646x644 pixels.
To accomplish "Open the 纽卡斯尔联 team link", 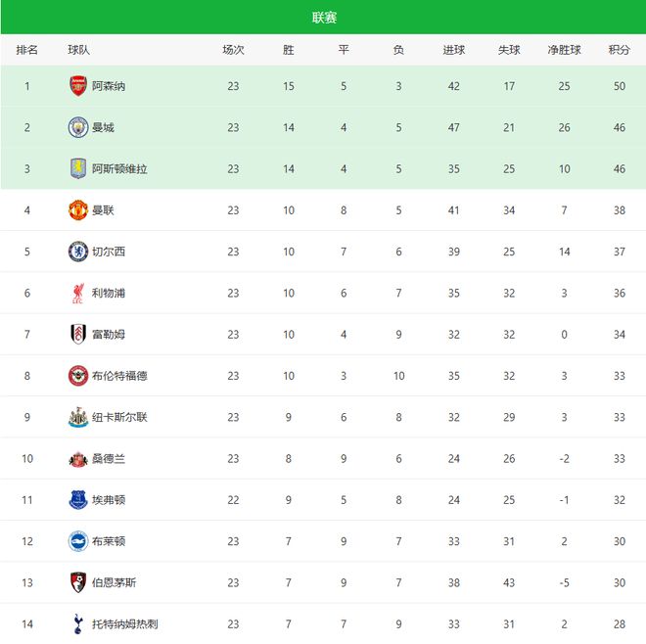I will [x=120, y=417].
